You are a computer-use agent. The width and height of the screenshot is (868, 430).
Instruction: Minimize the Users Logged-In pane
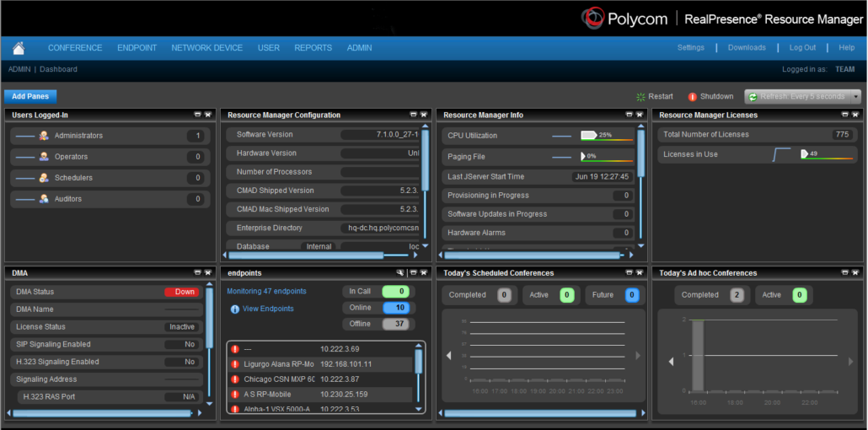(198, 115)
